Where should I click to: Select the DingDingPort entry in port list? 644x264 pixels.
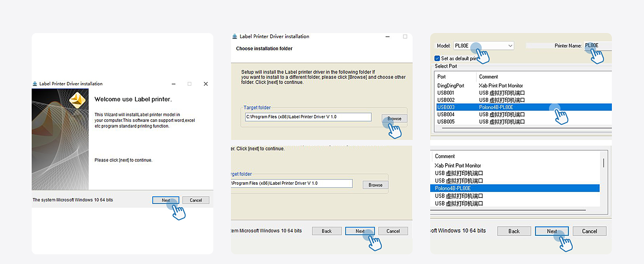(x=450, y=86)
